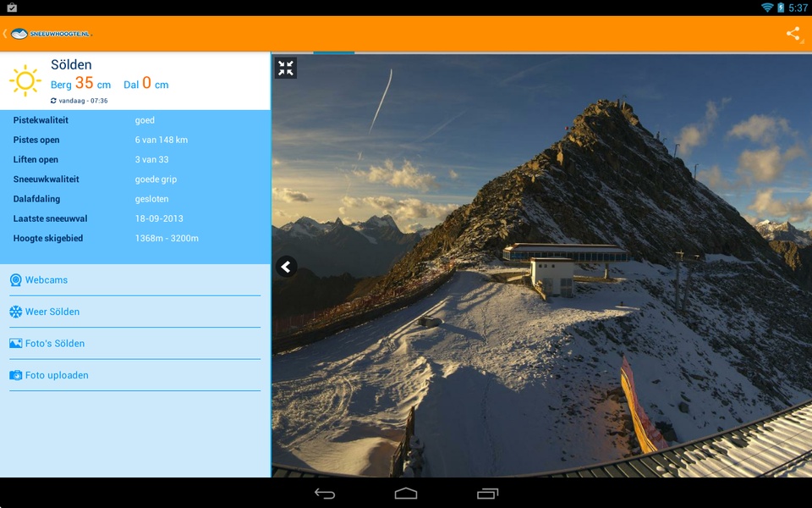Tap the camera icon beside Foto uploaden
812x508 pixels.
16,375
